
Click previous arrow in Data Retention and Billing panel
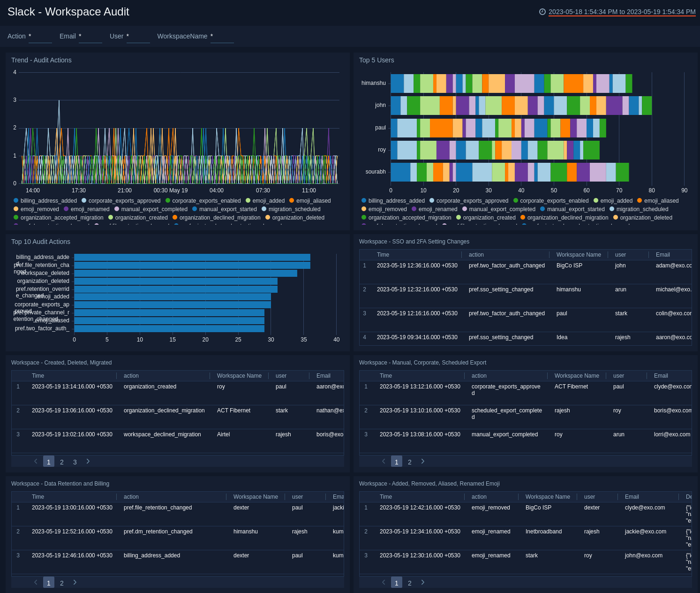36,582
